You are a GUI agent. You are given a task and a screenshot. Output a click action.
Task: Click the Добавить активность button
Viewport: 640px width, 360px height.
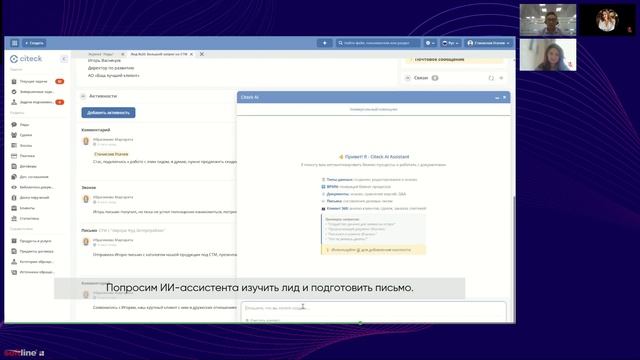pyautogui.click(x=108, y=113)
